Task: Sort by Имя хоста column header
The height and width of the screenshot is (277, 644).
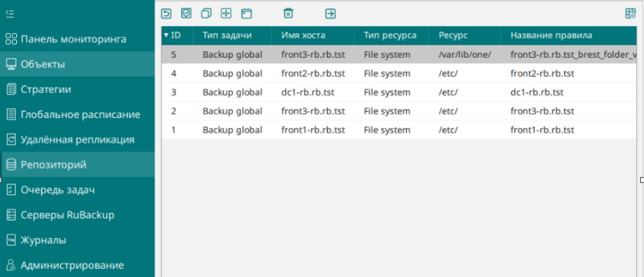Action: pos(313,35)
